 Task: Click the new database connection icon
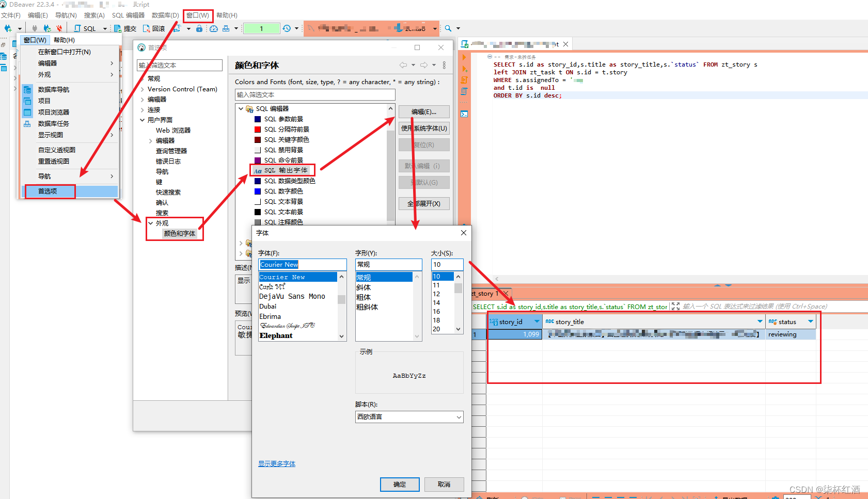click(8, 28)
